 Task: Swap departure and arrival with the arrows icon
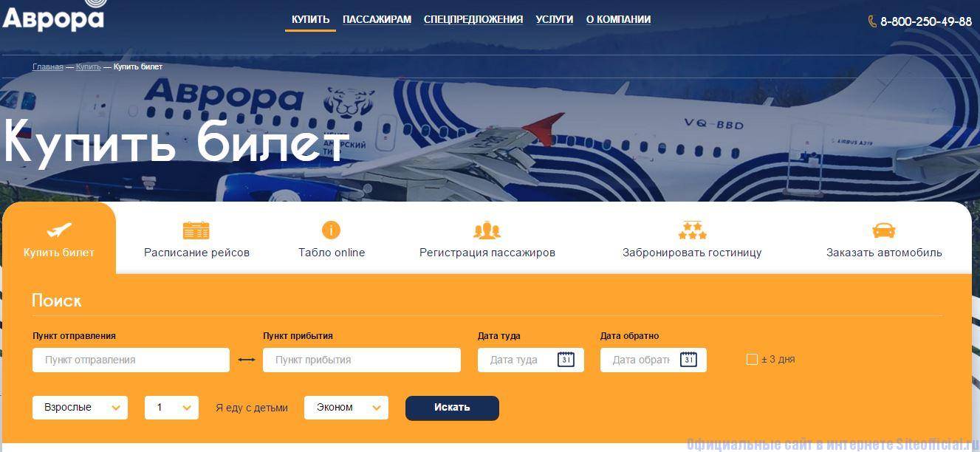(247, 360)
